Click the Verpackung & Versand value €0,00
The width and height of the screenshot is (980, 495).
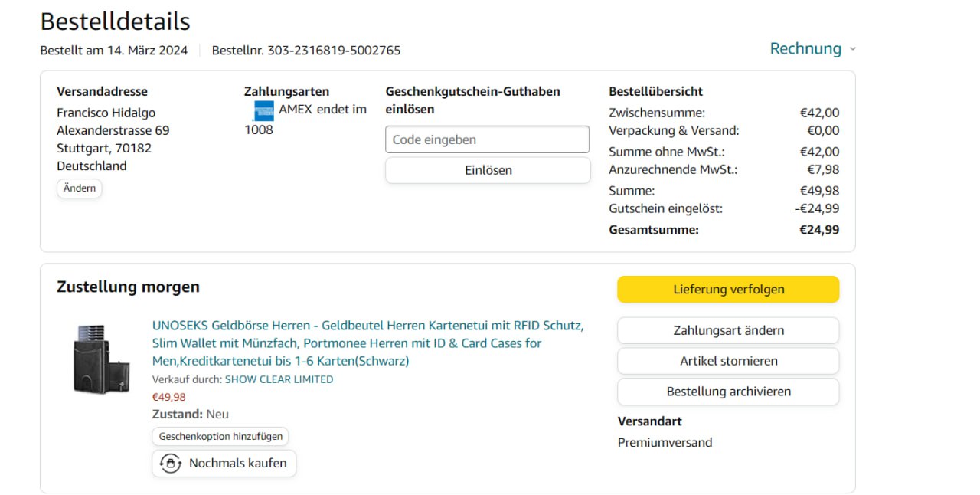pyautogui.click(x=823, y=130)
